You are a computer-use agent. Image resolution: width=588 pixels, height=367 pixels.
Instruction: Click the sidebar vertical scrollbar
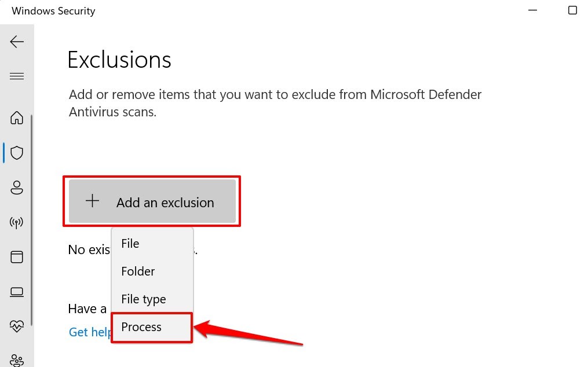[32, 220]
